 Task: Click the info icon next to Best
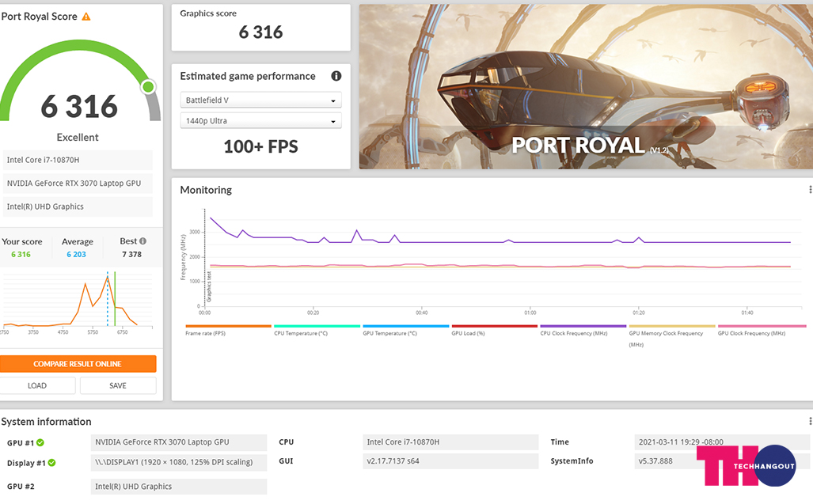tap(142, 241)
